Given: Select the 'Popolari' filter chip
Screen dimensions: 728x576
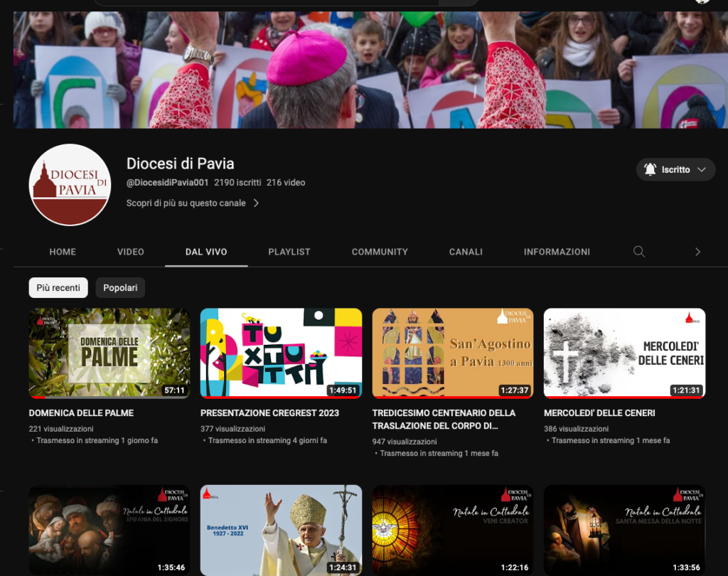Looking at the screenshot, I should click(120, 287).
